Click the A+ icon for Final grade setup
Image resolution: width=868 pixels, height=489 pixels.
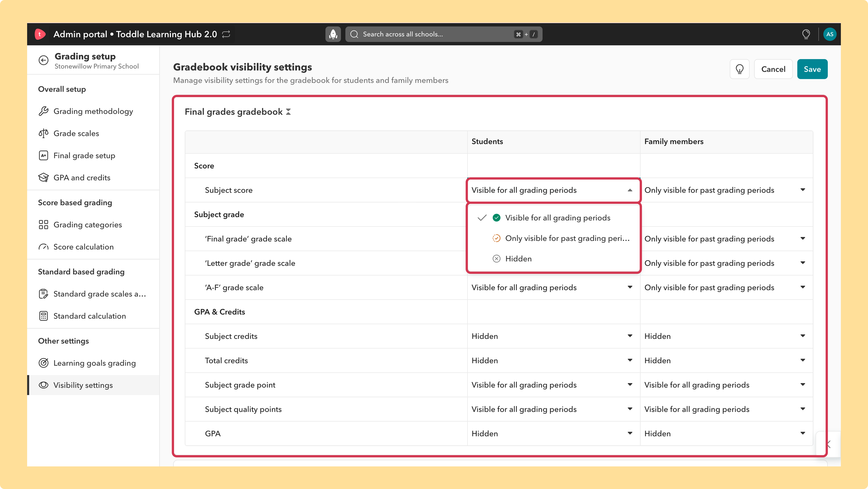pos(44,156)
